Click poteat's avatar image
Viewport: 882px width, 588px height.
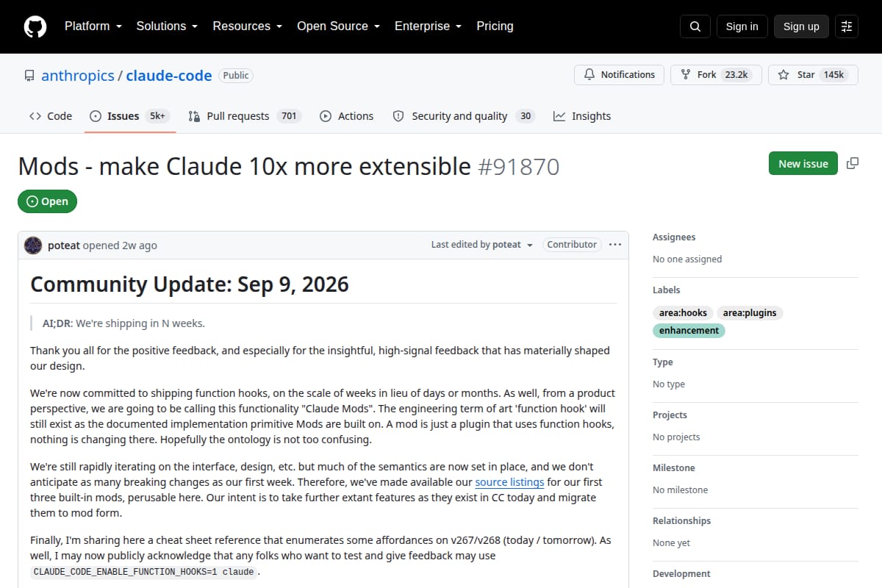pyautogui.click(x=33, y=245)
